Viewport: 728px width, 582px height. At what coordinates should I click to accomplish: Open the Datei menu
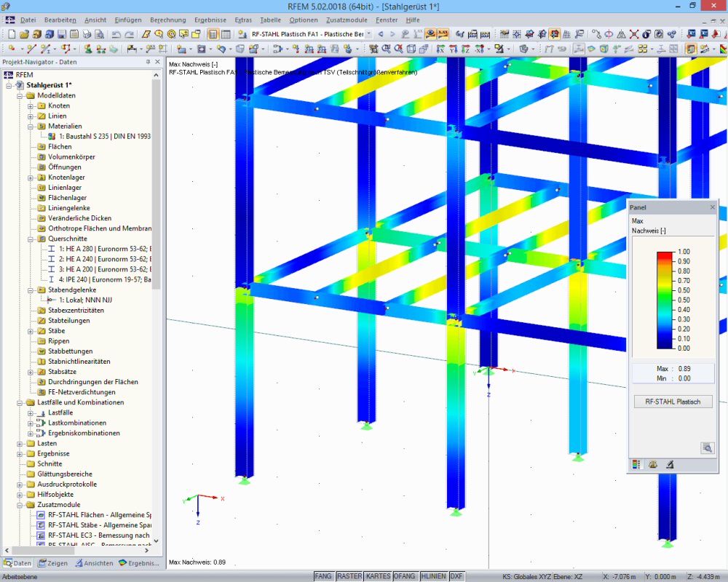point(28,20)
